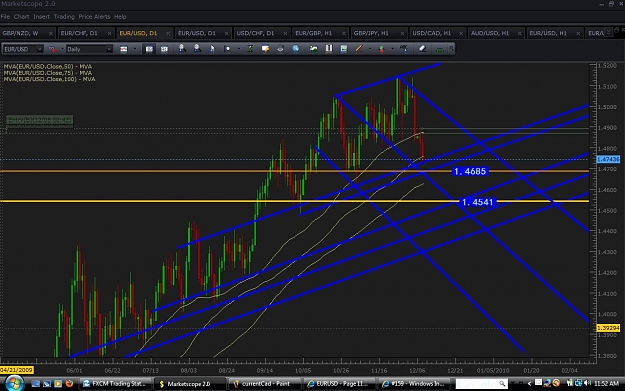Open the Help menu
The height and width of the screenshot is (391, 625).
120,17
